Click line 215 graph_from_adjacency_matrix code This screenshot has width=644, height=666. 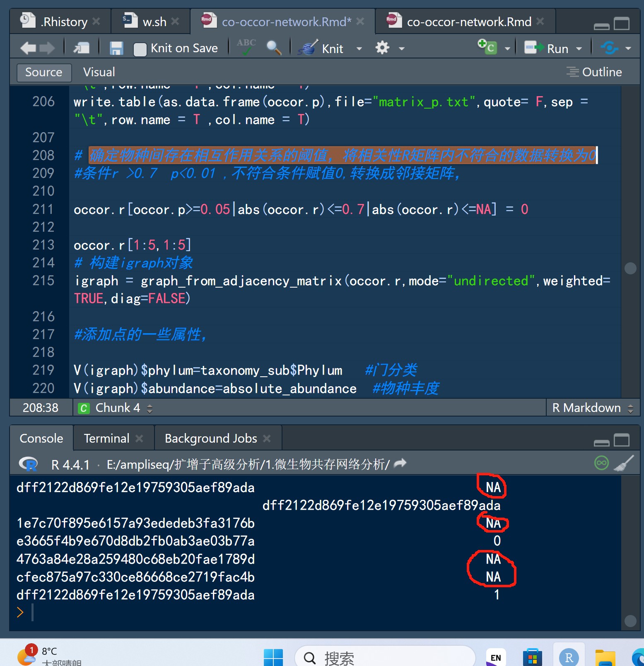click(242, 281)
